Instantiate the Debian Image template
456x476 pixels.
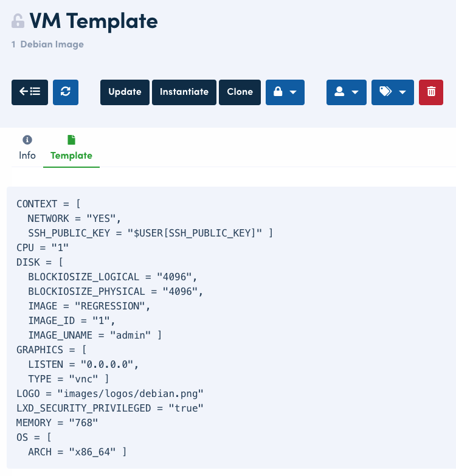(x=184, y=92)
